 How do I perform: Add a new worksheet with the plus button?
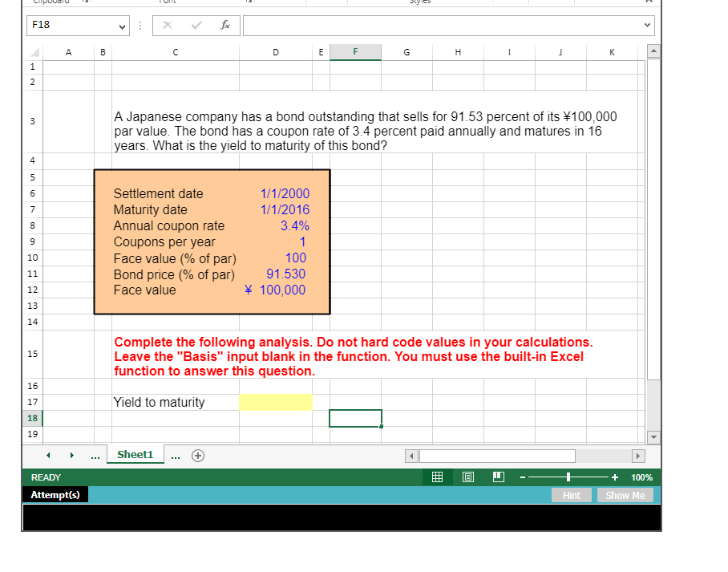[197, 455]
